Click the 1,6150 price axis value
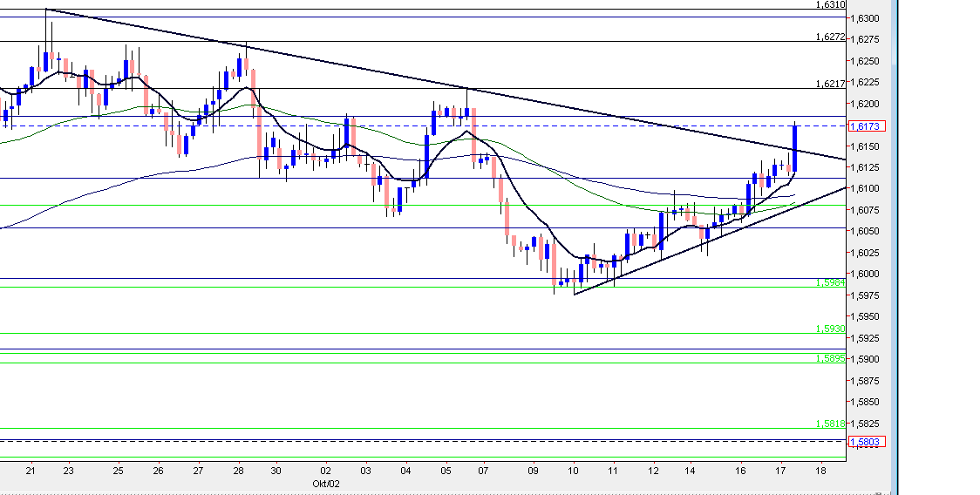980x495 pixels. (x=865, y=146)
